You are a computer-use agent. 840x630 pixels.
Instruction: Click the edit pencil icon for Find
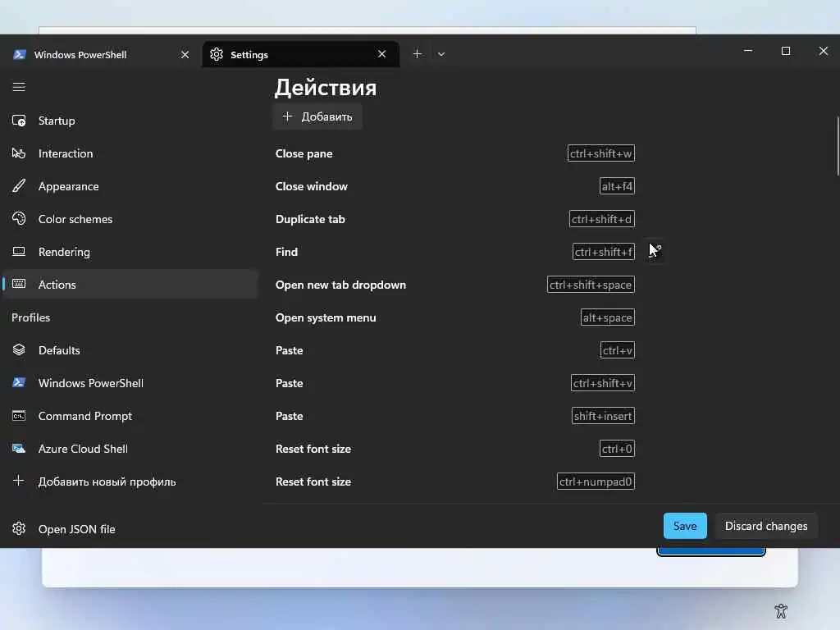click(x=655, y=251)
